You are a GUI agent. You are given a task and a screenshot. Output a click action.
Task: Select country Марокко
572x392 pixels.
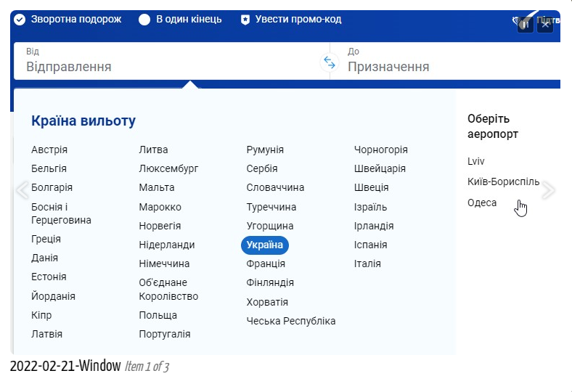click(160, 207)
